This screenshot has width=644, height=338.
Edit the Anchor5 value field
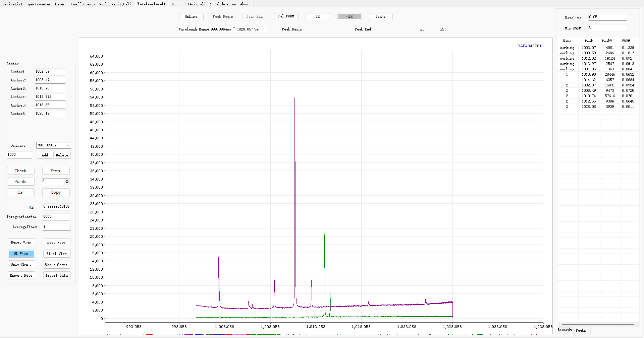coord(50,105)
